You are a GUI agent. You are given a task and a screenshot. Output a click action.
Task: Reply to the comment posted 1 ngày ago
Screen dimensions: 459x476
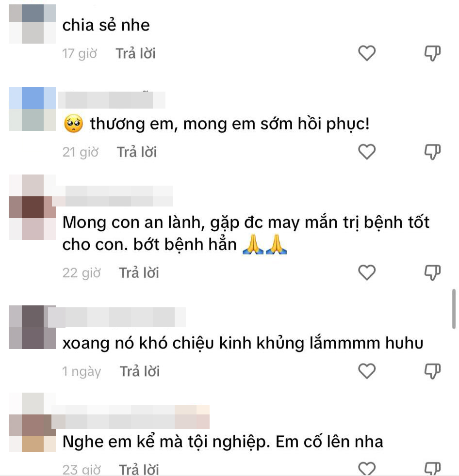click(x=140, y=371)
